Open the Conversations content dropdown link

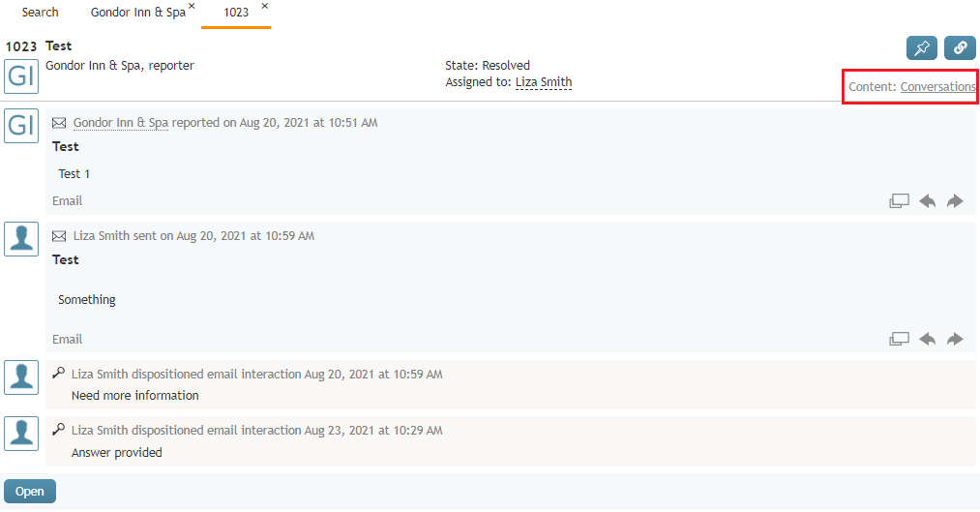[x=937, y=87]
